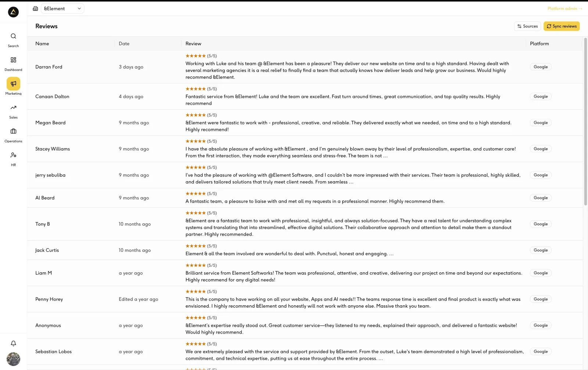Click '3 days ago' date cell

click(x=131, y=67)
